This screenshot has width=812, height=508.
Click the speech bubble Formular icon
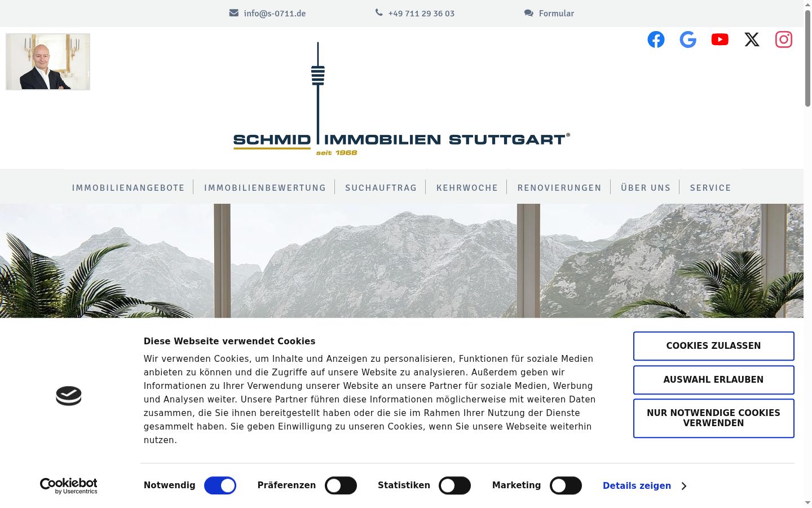[528, 13]
